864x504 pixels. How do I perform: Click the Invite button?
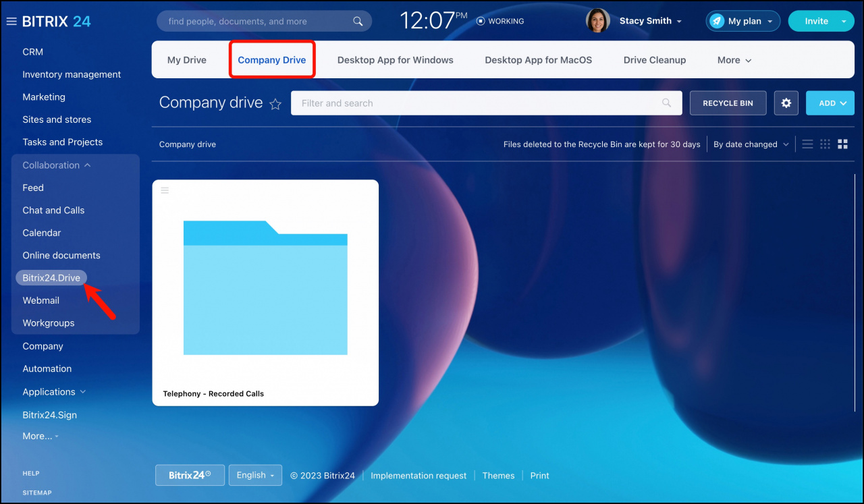[816, 21]
